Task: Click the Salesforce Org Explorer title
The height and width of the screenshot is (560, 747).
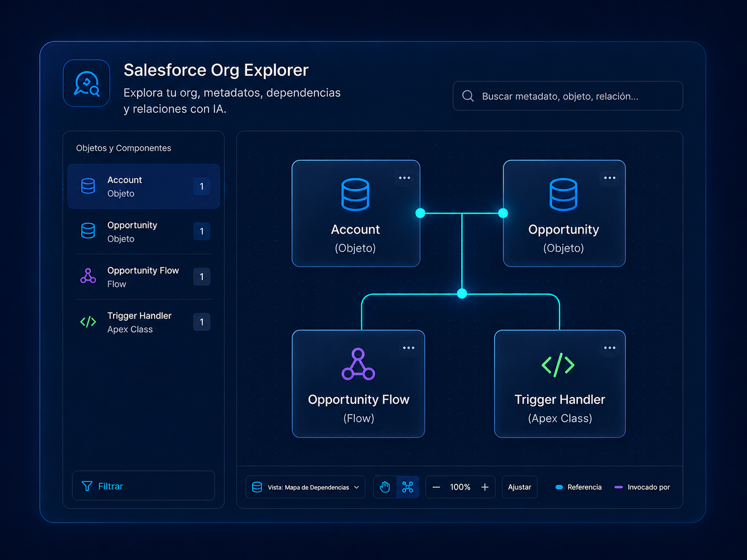Action: [216, 70]
